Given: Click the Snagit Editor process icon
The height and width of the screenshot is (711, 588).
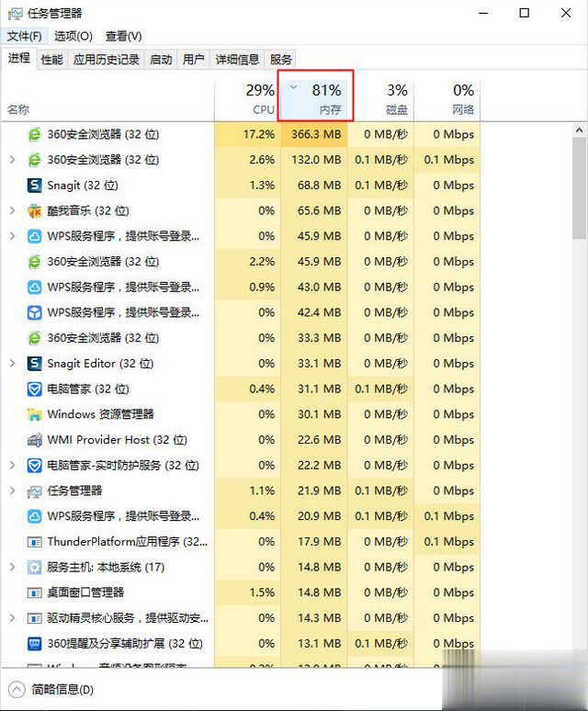Looking at the screenshot, I should point(35,363).
